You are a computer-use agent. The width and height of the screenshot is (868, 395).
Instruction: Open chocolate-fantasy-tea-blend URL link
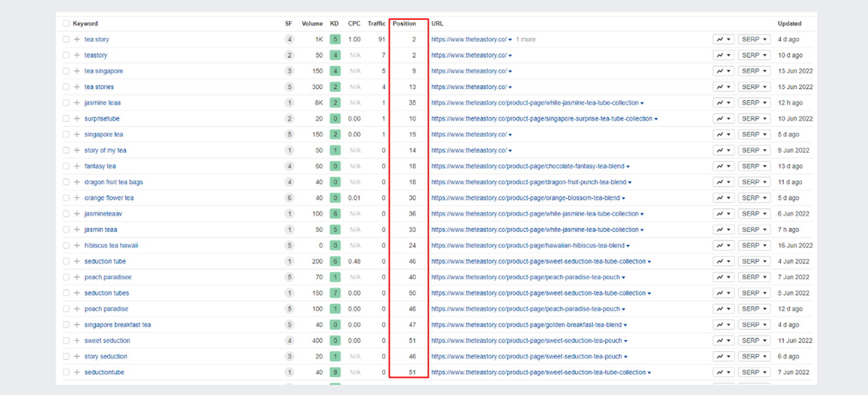coord(528,166)
